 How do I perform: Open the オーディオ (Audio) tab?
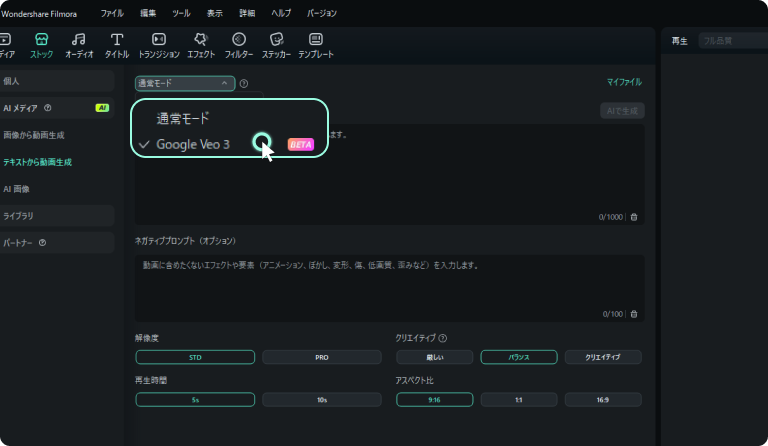pos(79,46)
